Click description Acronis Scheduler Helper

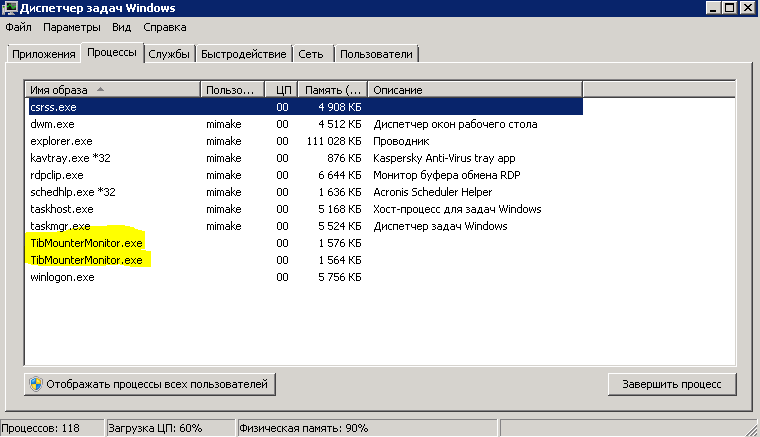coord(432,192)
